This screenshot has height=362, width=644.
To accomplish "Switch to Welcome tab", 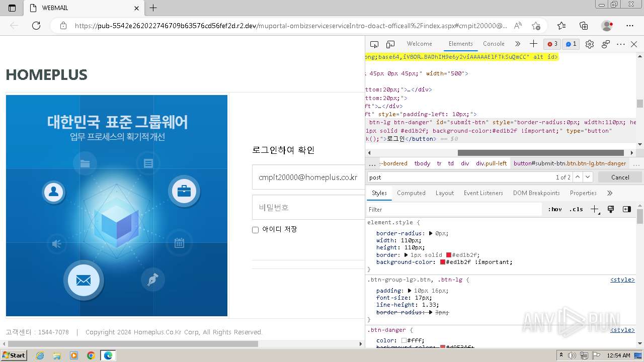I will (419, 44).
